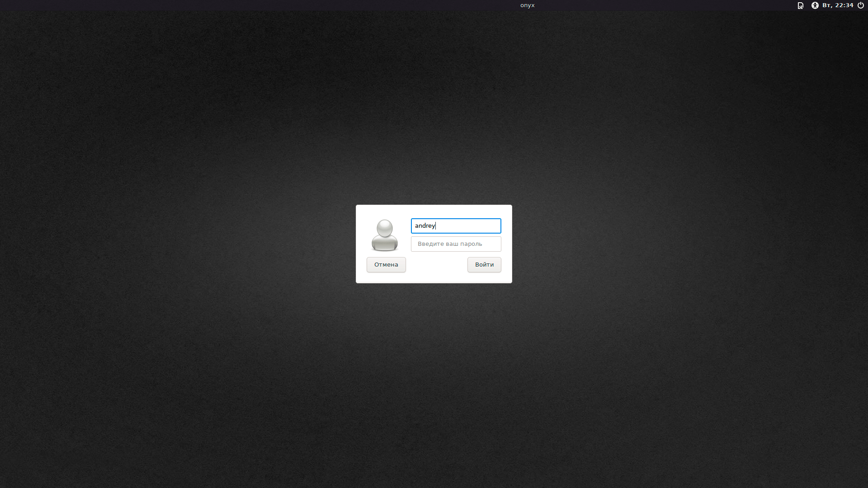
Task: Place cursor at end of text andrey
Action: click(436, 226)
